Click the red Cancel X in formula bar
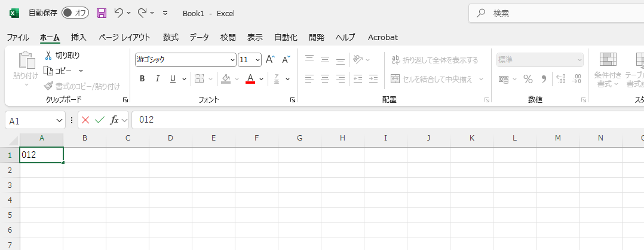This screenshot has height=250, width=644. (85, 120)
